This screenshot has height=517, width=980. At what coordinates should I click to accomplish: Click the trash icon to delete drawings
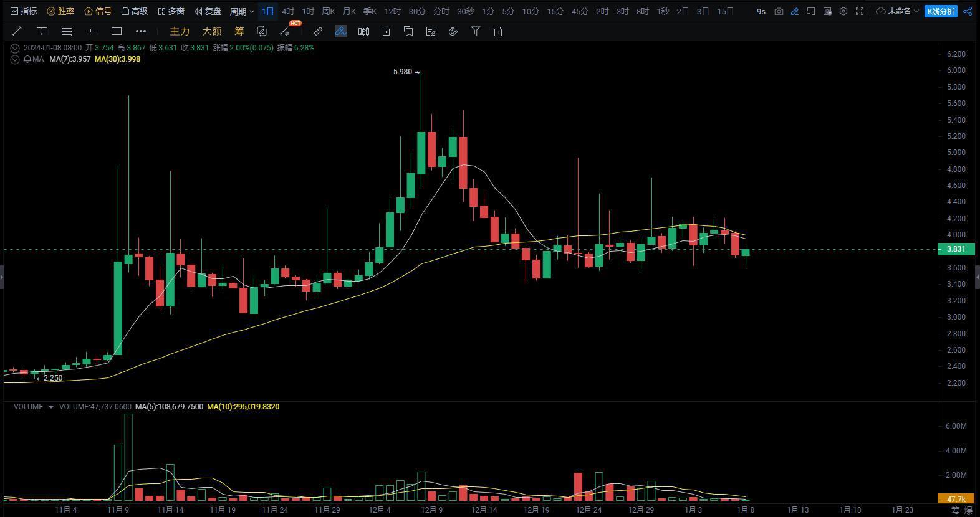tap(498, 31)
